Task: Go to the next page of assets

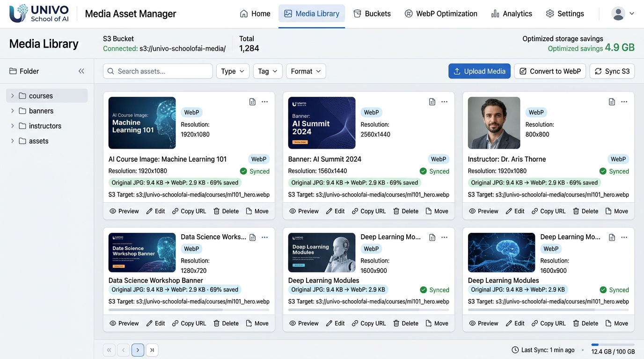Action: click(138, 350)
